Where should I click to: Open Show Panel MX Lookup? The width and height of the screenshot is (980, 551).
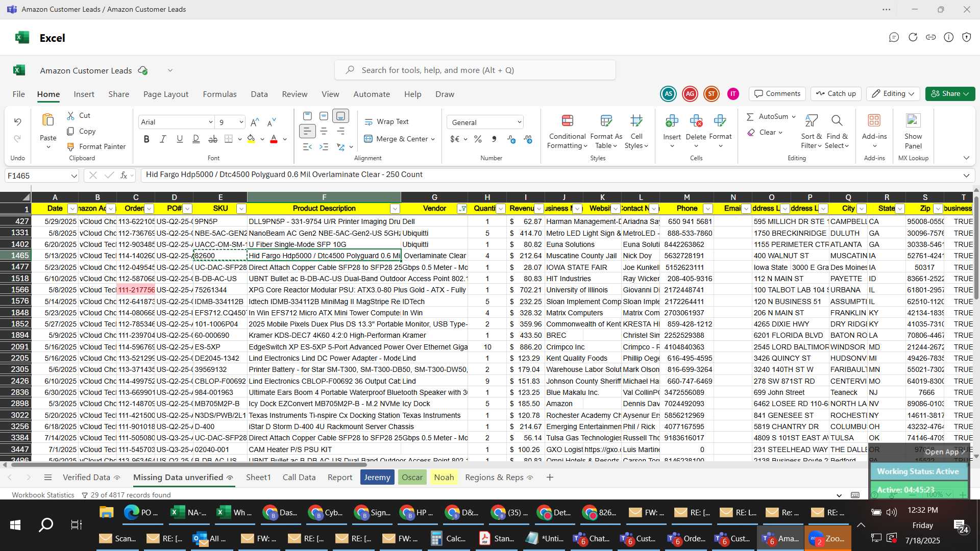[x=913, y=132]
